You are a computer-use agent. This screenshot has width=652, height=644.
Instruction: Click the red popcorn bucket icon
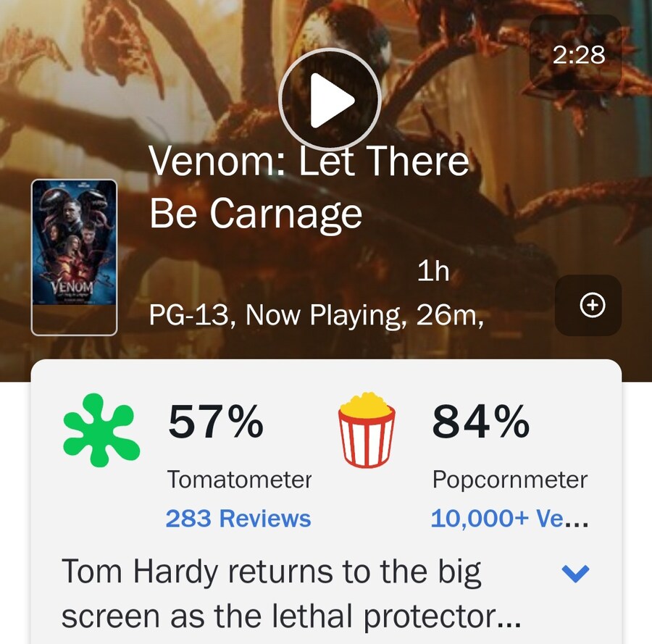click(x=367, y=429)
